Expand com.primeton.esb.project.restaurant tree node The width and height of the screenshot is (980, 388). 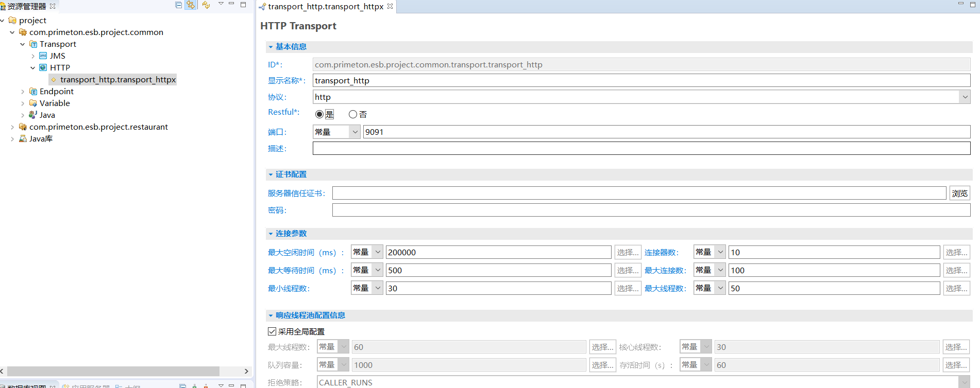coord(12,127)
